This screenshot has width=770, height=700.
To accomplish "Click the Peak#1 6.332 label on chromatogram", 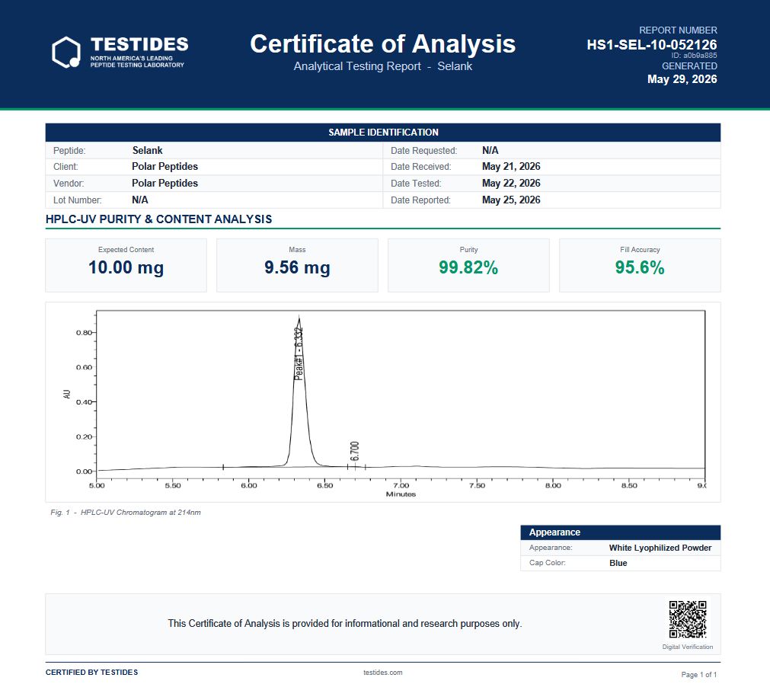I will click(x=299, y=353).
